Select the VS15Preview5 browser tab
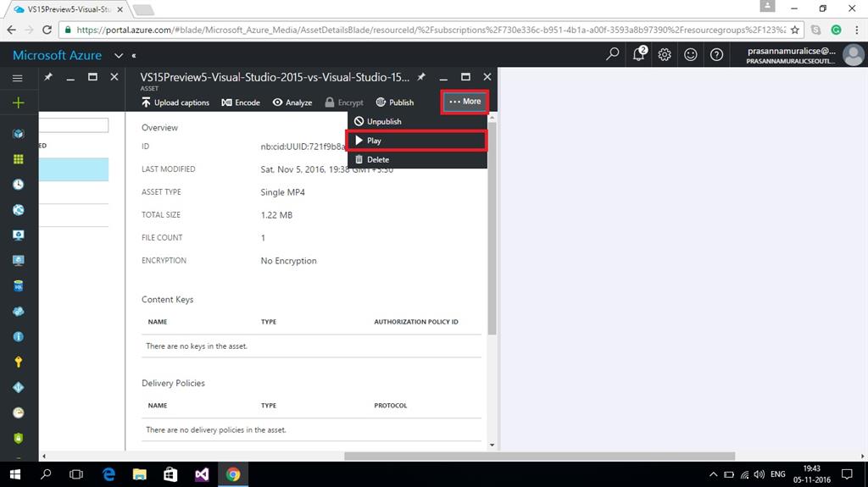 (68, 9)
